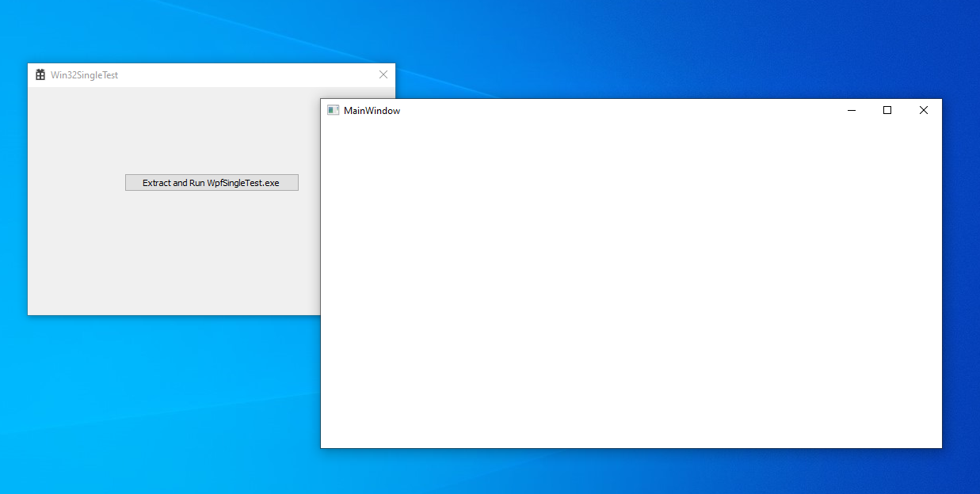This screenshot has height=494, width=980.
Task: Click Extract and Run WpfSingleTest.exe button
Action: pyautogui.click(x=212, y=183)
